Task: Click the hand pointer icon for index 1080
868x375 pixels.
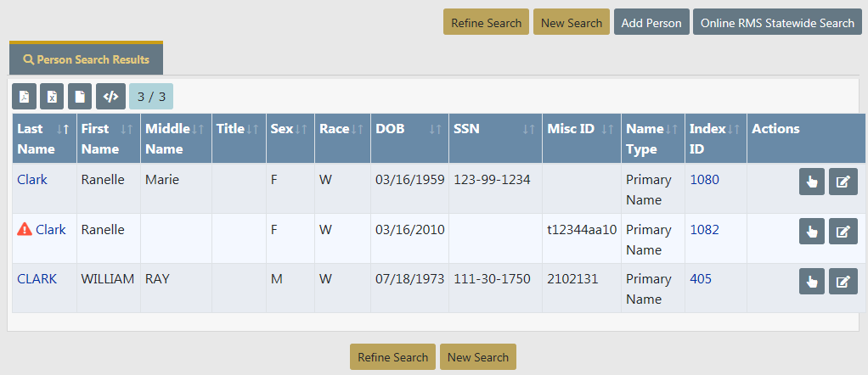Action: [x=811, y=182]
